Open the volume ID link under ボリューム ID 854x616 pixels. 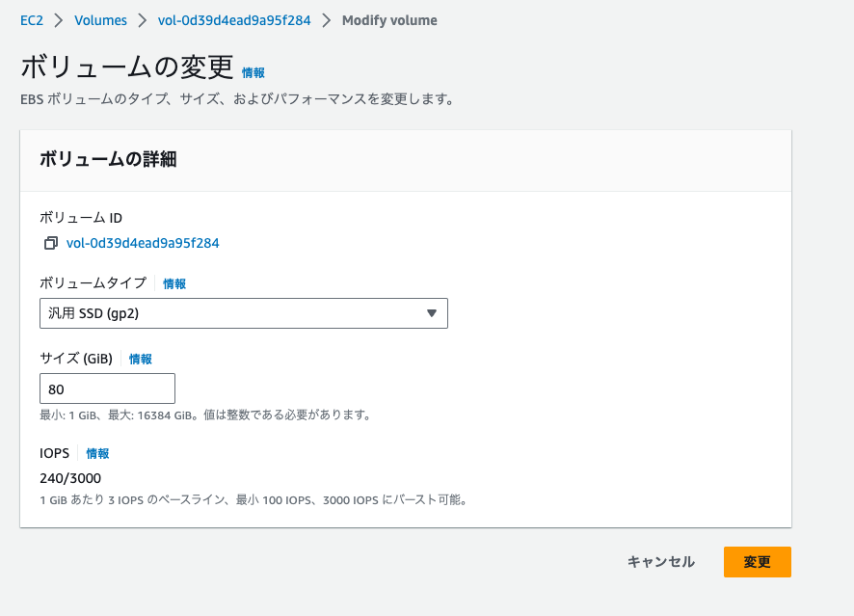click(x=143, y=243)
